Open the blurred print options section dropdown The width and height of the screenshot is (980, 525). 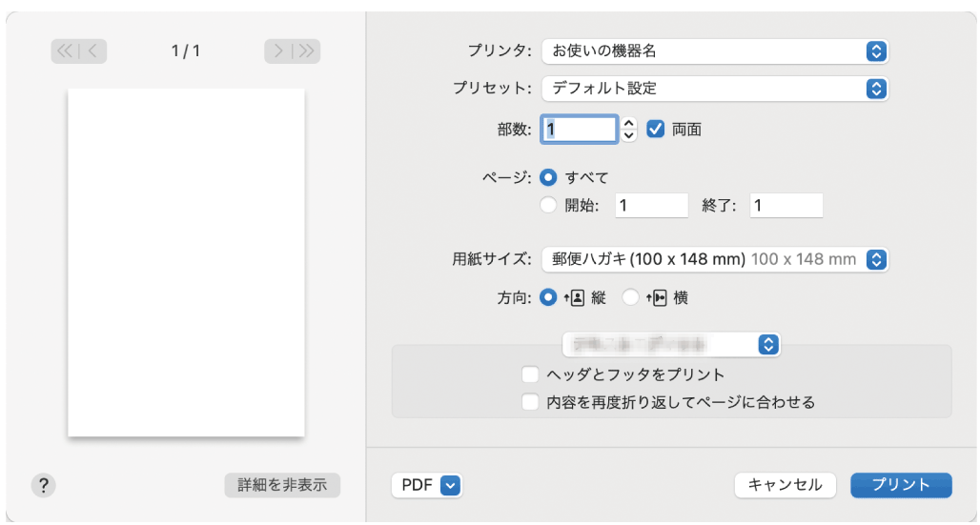coord(671,344)
